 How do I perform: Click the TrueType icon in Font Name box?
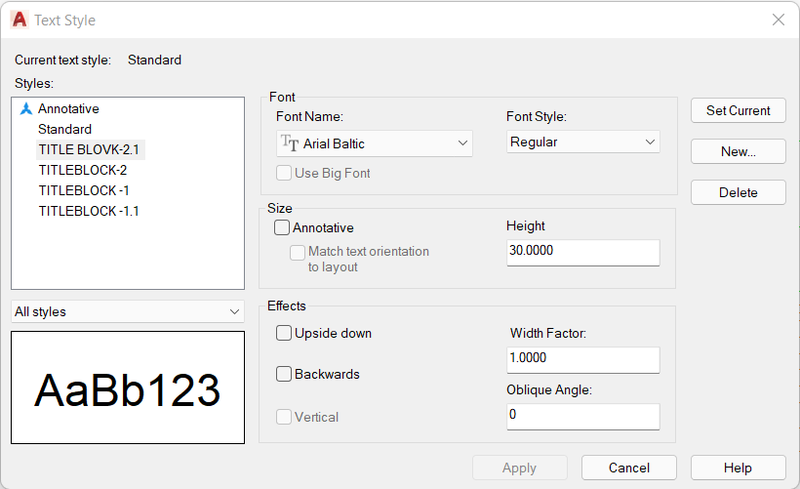click(x=290, y=143)
